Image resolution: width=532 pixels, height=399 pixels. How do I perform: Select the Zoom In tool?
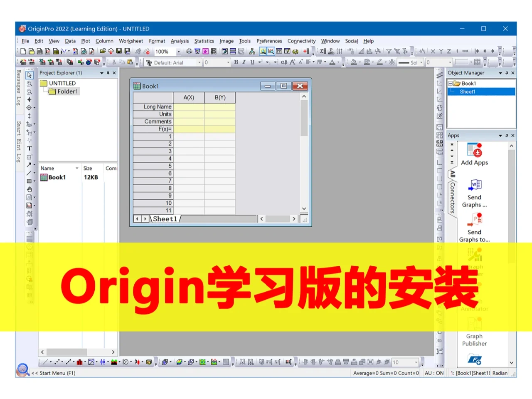point(29,83)
